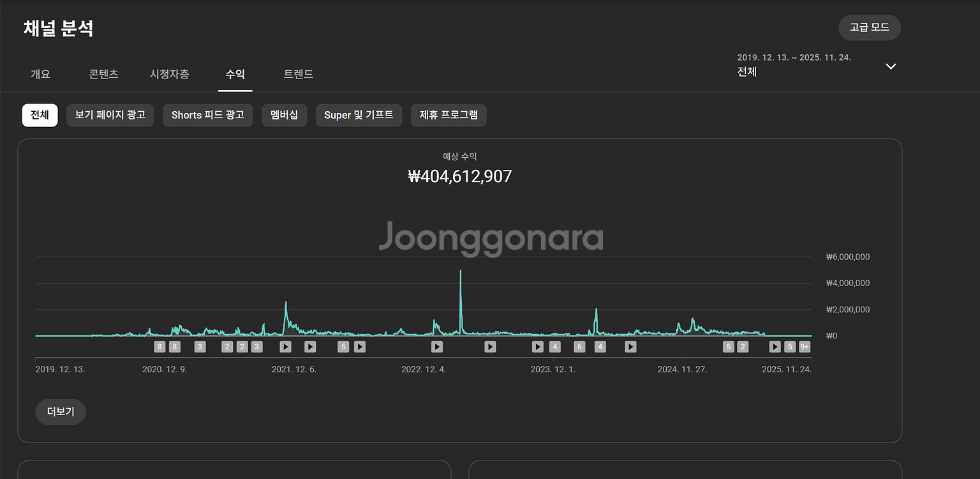Screen dimensions: 980x479
Task: Open the leftmost 8 marker under the chart
Action: 160,347
